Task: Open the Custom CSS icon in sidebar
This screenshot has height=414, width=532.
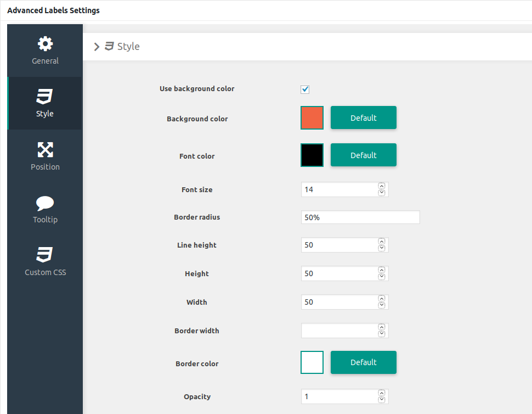Action: (45, 255)
